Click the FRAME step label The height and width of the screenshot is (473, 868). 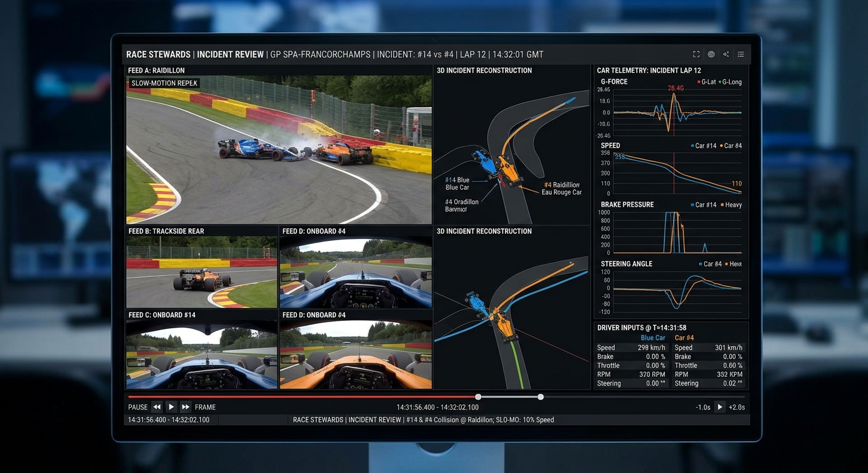[205, 407]
